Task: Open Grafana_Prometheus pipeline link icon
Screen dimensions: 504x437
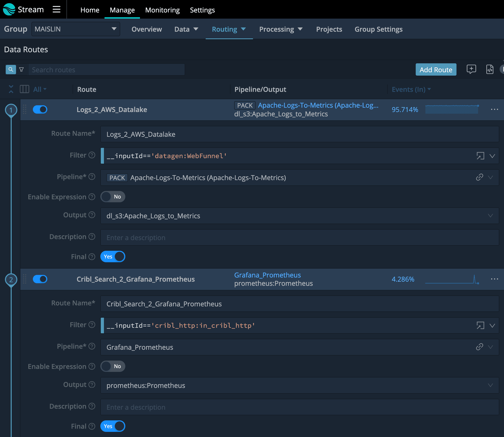Action: pos(479,347)
